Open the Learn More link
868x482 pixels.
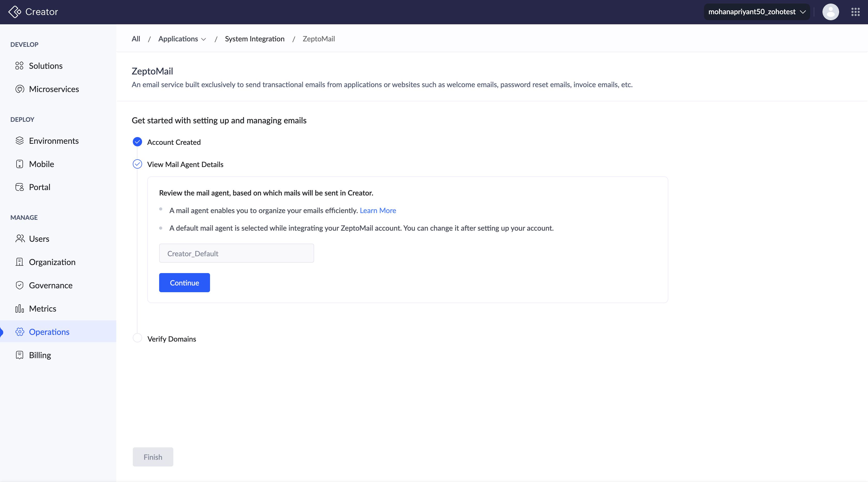pos(378,210)
